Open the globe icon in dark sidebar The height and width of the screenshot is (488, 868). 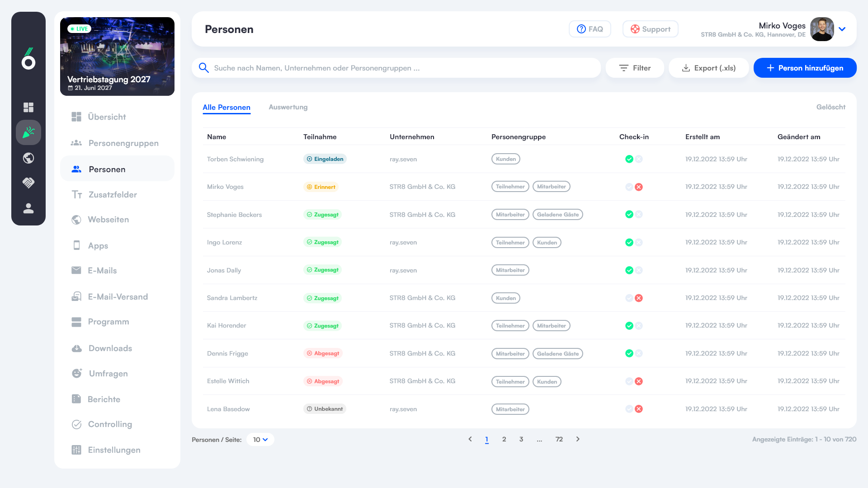click(x=28, y=158)
